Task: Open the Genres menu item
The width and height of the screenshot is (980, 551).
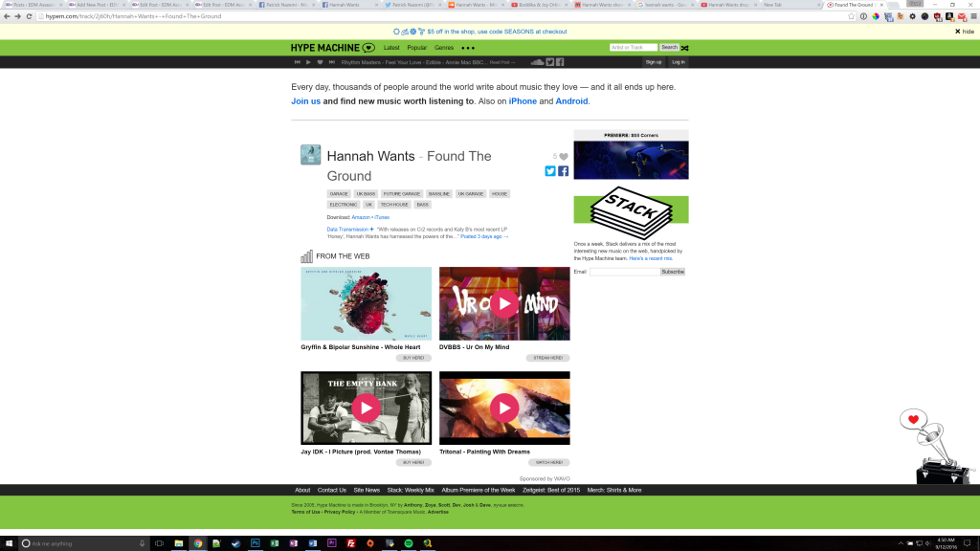Action: [x=444, y=48]
